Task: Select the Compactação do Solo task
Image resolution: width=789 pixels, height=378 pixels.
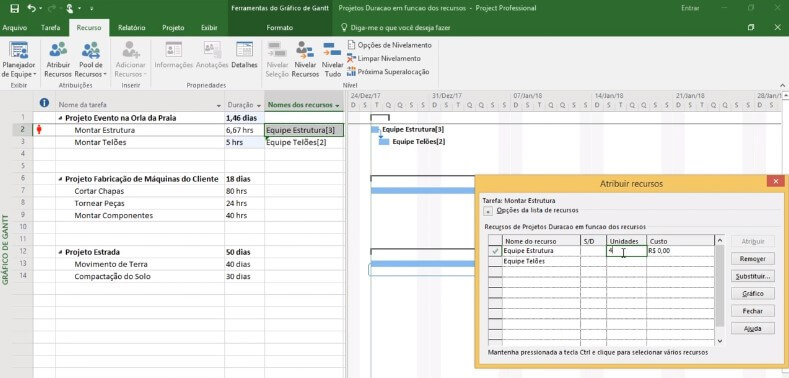Action: (112, 276)
